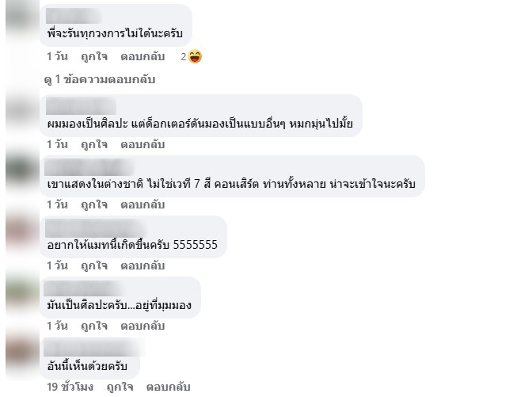This screenshot has height=397, width=532.
Task: Expand 'ดู 1 ข้อความตอบกลับ' replies
Action: (x=100, y=79)
